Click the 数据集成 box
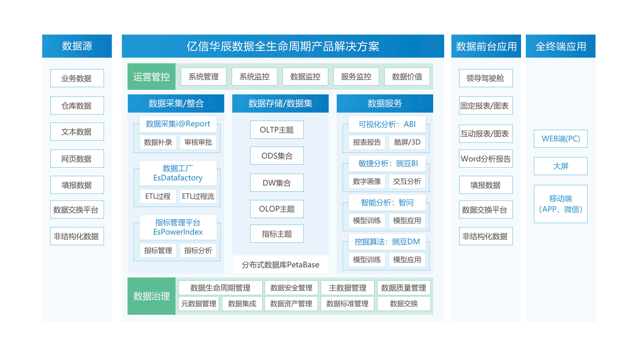644x352 pixels. (x=242, y=303)
